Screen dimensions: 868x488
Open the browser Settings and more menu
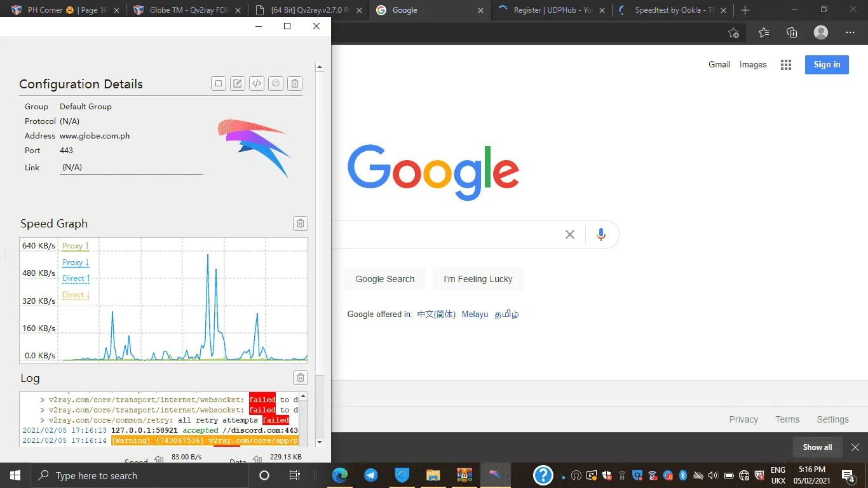tap(850, 32)
